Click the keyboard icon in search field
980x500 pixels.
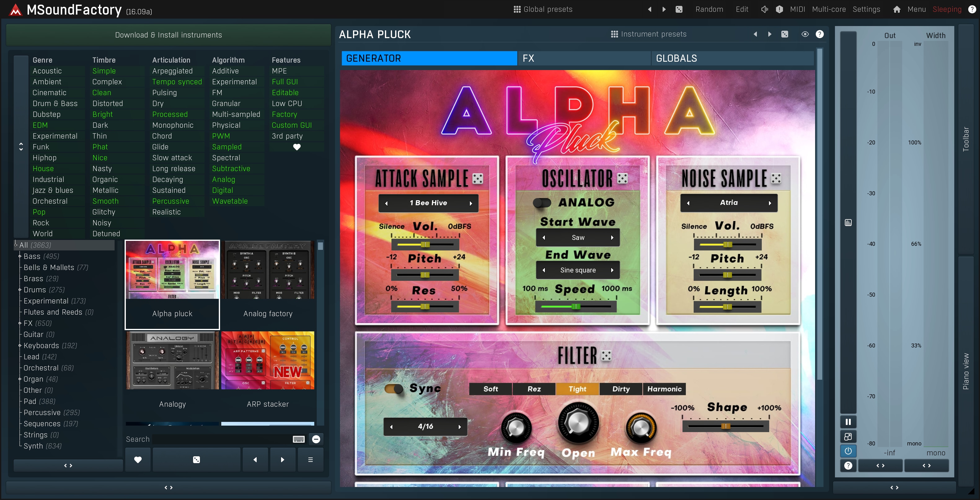(x=299, y=439)
